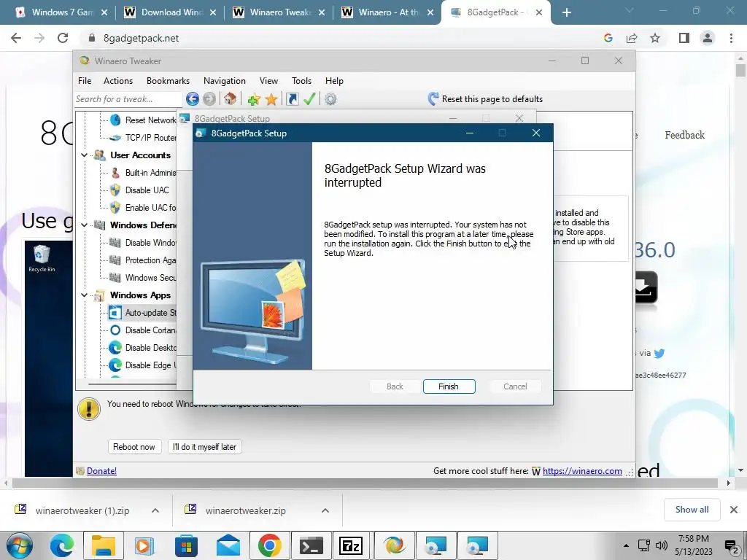Select the Auto-update Store tree item
Image resolution: width=747 pixels, height=560 pixels.
point(150,313)
